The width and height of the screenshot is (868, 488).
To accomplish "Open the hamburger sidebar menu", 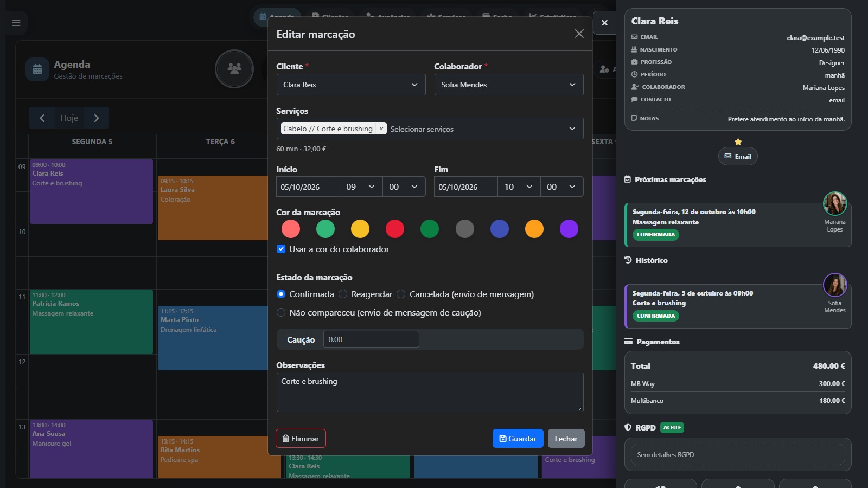I will coord(16,23).
